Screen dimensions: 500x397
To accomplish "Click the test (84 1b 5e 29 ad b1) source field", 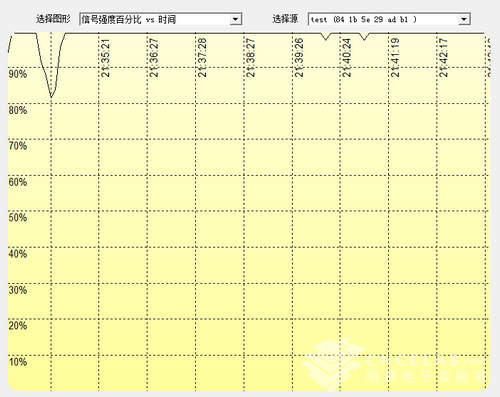I will point(383,19).
